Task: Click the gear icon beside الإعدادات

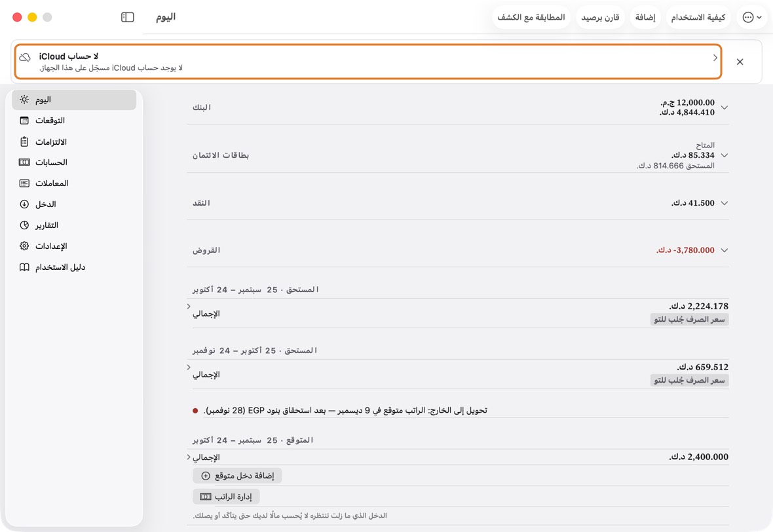Action: (24, 246)
